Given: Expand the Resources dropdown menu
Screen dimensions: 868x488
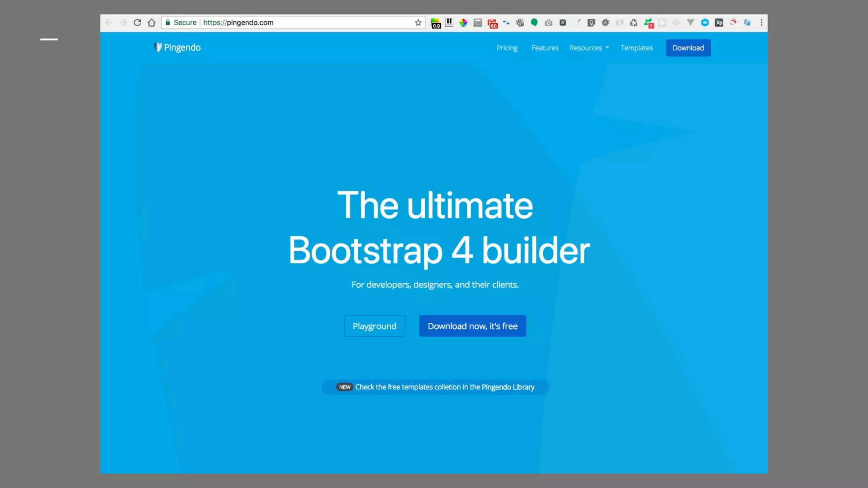Looking at the screenshot, I should pyautogui.click(x=589, y=48).
